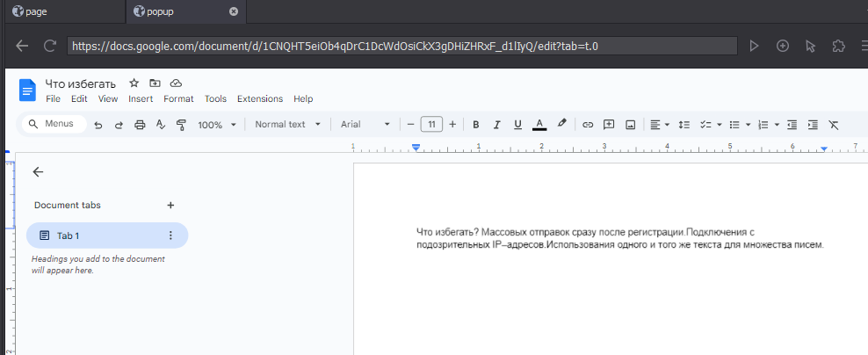Click the circled plus icon in browser toolbar
868x355 pixels.
coord(782,46)
